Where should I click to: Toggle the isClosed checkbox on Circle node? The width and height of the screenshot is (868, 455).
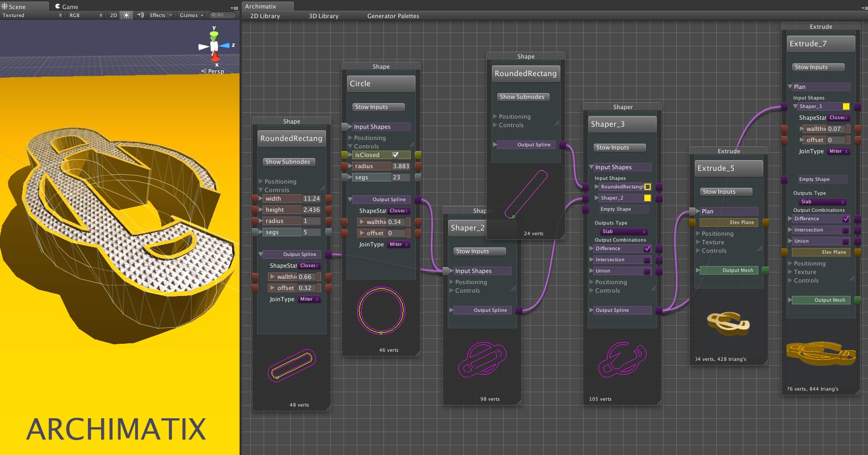[x=395, y=155]
